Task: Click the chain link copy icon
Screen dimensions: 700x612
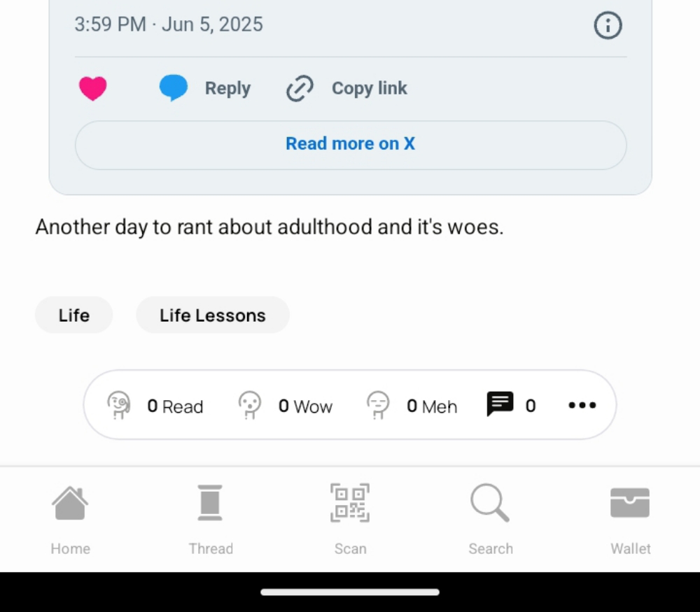Action: [x=300, y=88]
